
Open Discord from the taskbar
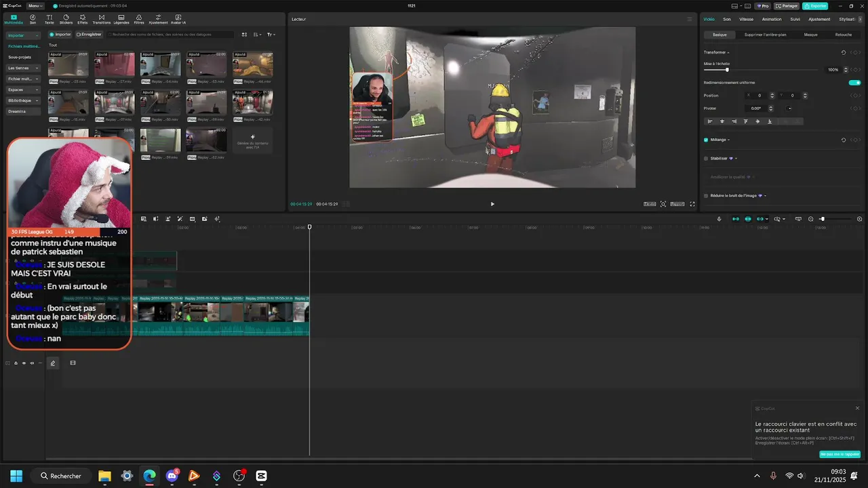(x=172, y=476)
